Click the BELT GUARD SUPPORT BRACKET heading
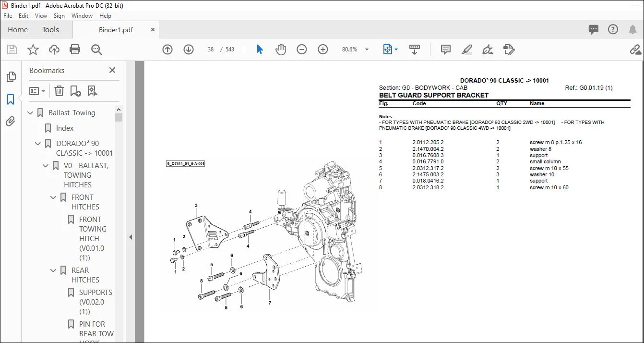The height and width of the screenshot is (343, 644). pos(434,95)
